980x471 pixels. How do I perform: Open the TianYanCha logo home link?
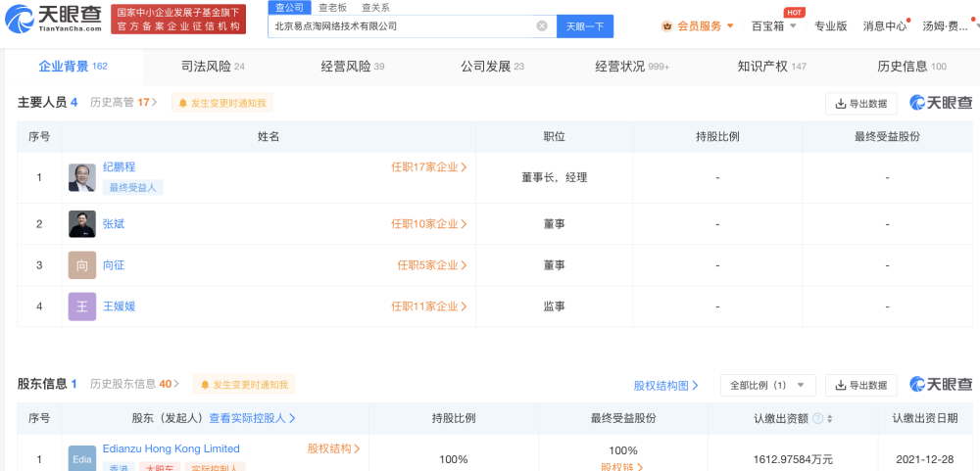coord(53,19)
